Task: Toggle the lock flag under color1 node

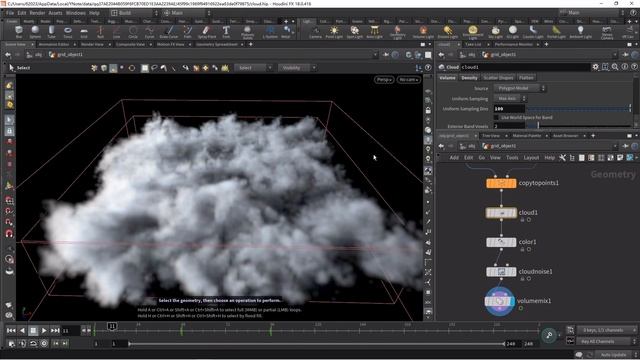Action: (x=522, y=249)
